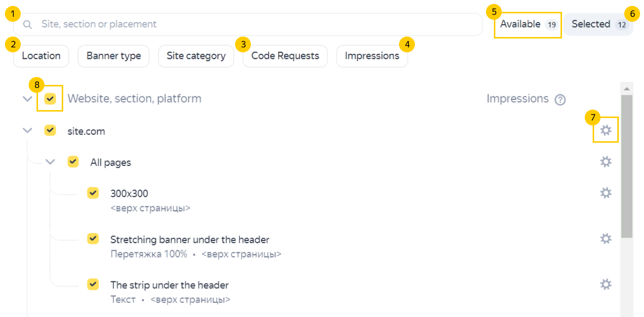
Task: Open gear settings for Stretching banner row
Action: 605,238
